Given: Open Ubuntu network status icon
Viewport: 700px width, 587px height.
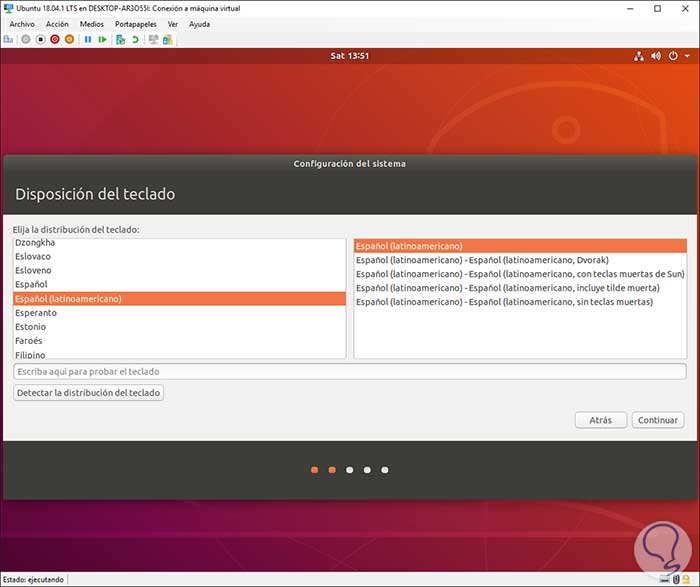Looking at the screenshot, I should 639,56.
